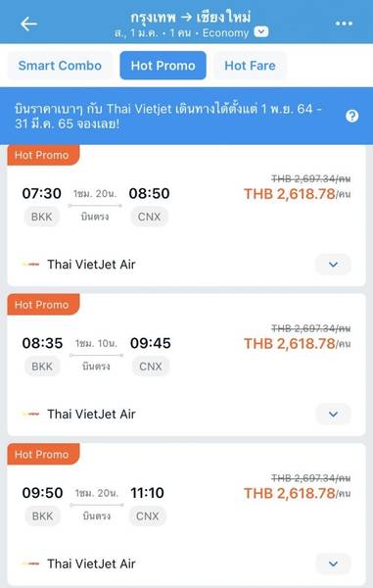373x588 pixels.
Task: Tap Thai VietJet logo on 08:35 flight
Action: [30, 414]
